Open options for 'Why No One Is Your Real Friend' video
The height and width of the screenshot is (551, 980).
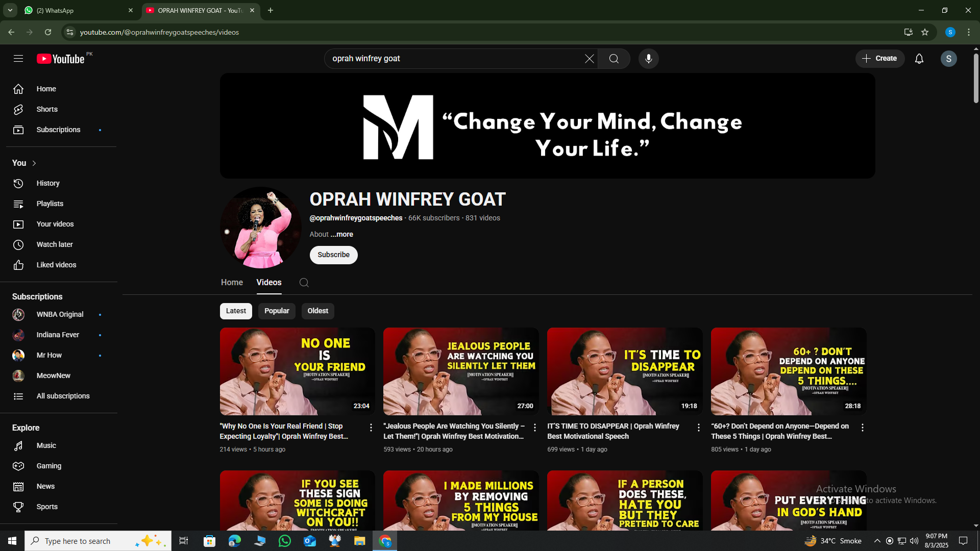[371, 428]
